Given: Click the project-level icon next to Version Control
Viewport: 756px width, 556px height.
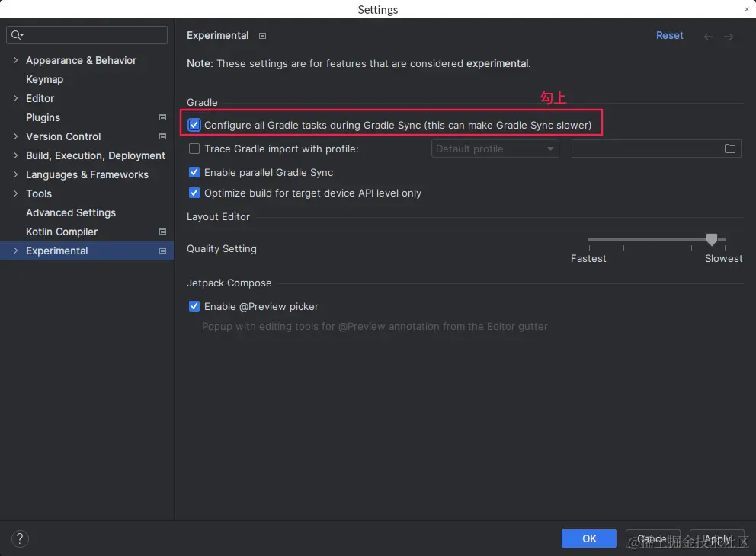Looking at the screenshot, I should [x=162, y=136].
